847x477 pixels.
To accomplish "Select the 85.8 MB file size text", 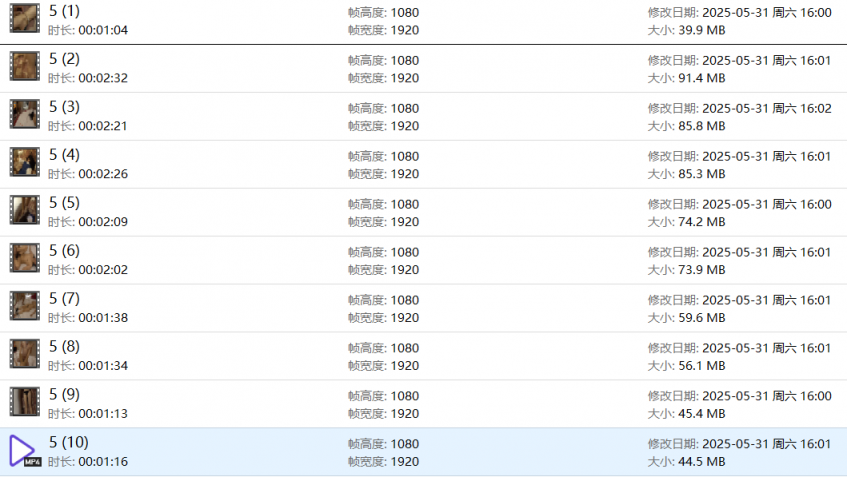I will pos(701,126).
